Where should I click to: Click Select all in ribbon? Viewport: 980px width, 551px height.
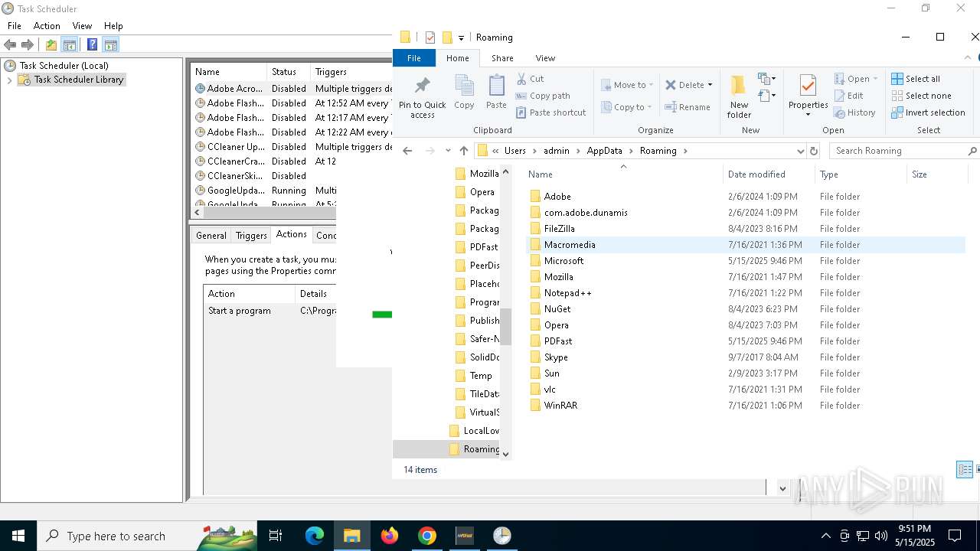pos(916,79)
